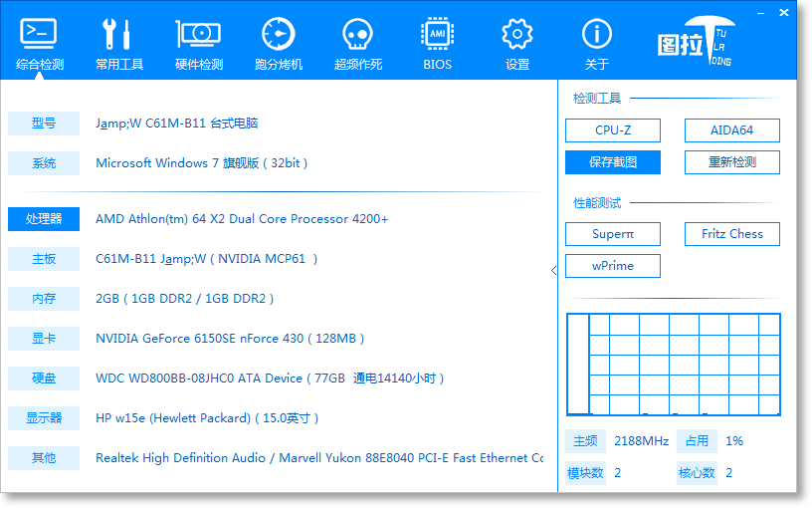Click the 图拉丁 logo

[695, 41]
